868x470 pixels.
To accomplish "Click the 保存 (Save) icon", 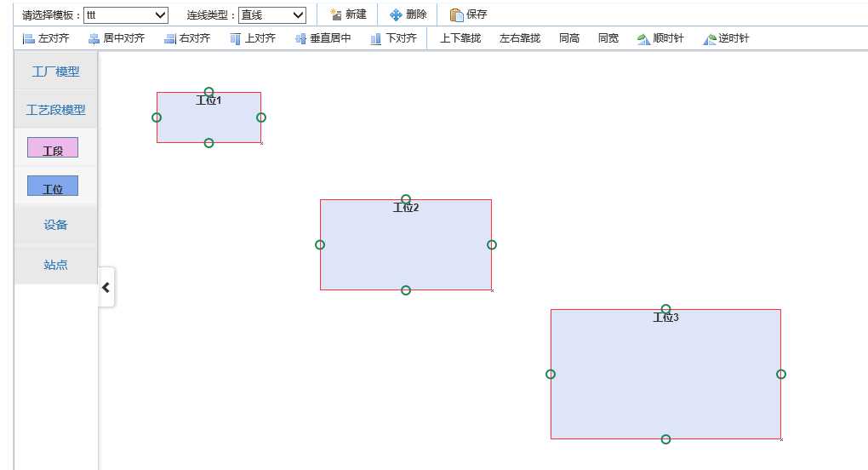I will coord(456,14).
